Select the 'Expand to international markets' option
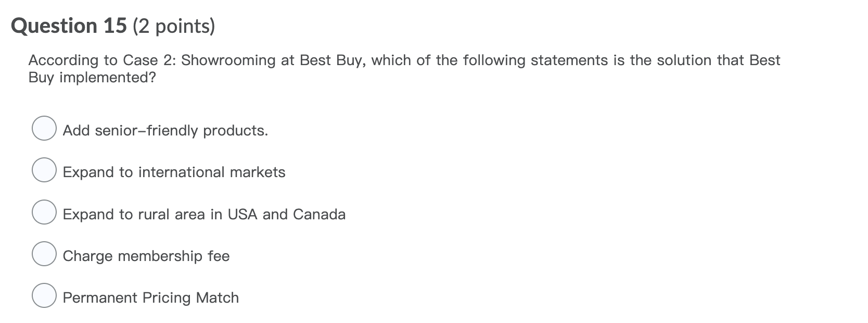868x323 pixels. 44,170
